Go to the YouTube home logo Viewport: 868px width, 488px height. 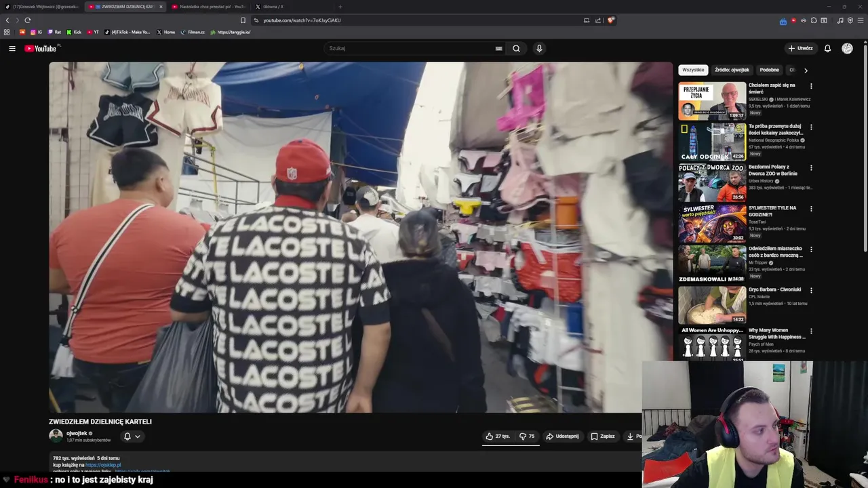pos(41,48)
